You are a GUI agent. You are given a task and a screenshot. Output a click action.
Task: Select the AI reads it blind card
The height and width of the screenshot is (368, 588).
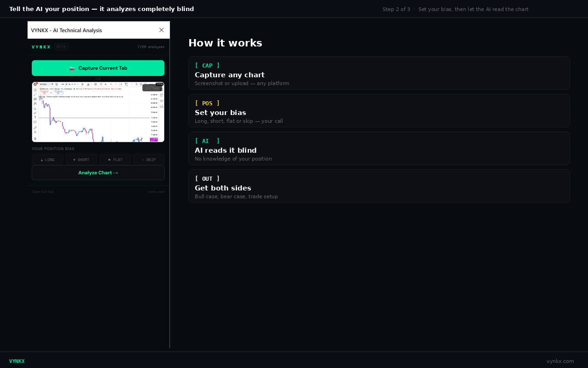[379, 148]
